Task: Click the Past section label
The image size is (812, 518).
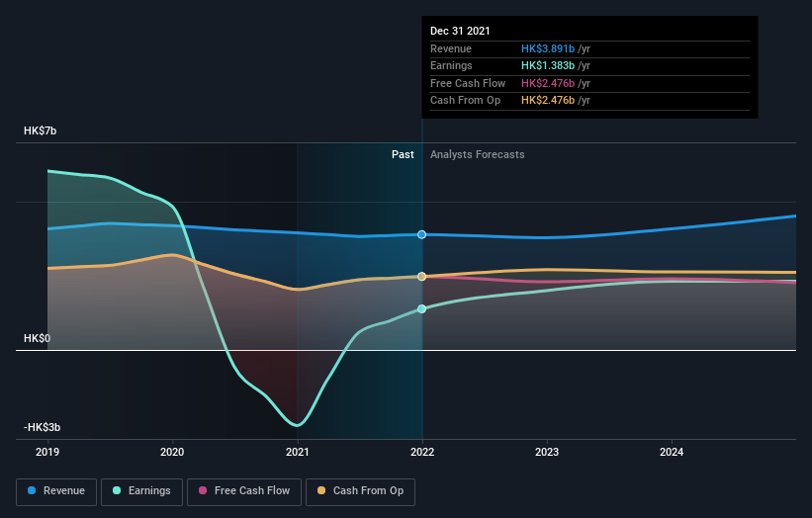Action: 403,155
